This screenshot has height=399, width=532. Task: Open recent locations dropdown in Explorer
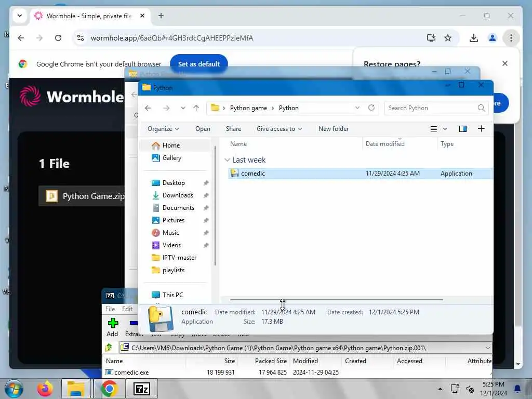tap(183, 108)
